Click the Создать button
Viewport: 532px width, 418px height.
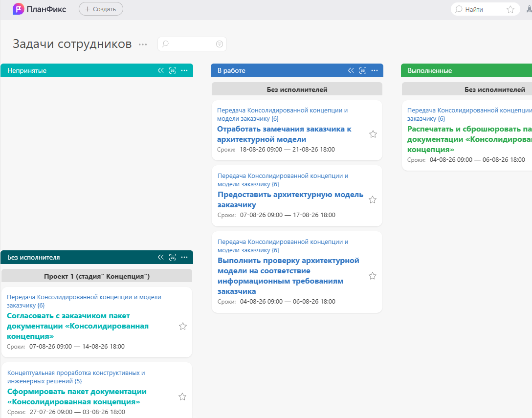(x=101, y=9)
